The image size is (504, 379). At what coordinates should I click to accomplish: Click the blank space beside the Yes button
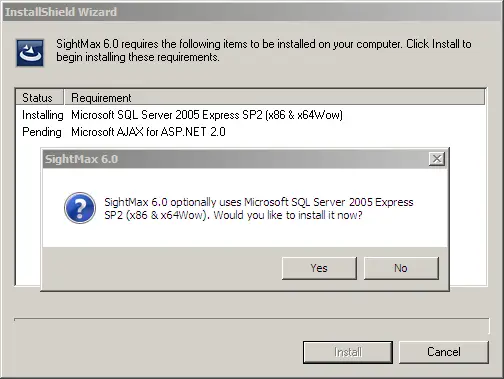(162, 268)
